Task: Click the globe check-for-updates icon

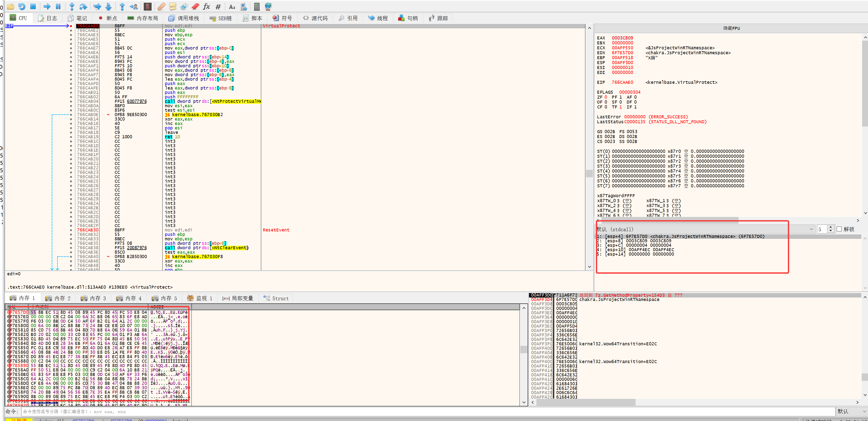Action: coord(268,6)
